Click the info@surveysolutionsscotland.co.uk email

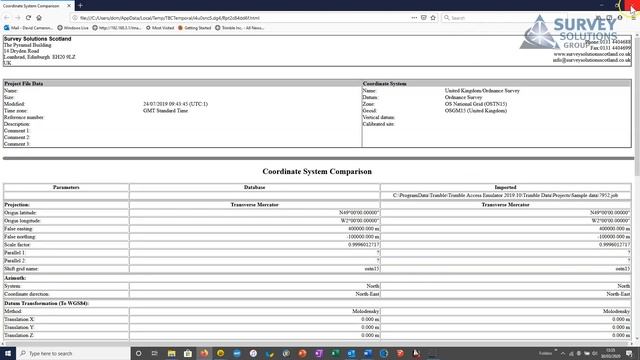tap(592, 60)
